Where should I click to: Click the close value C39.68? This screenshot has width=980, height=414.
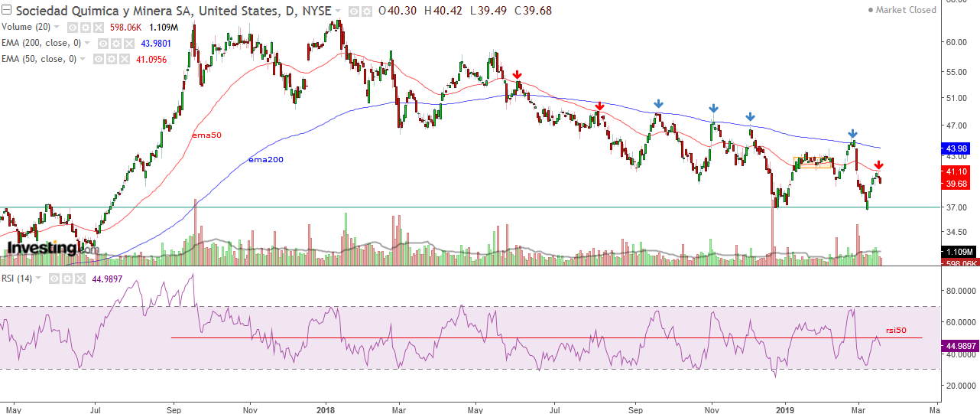(x=533, y=11)
